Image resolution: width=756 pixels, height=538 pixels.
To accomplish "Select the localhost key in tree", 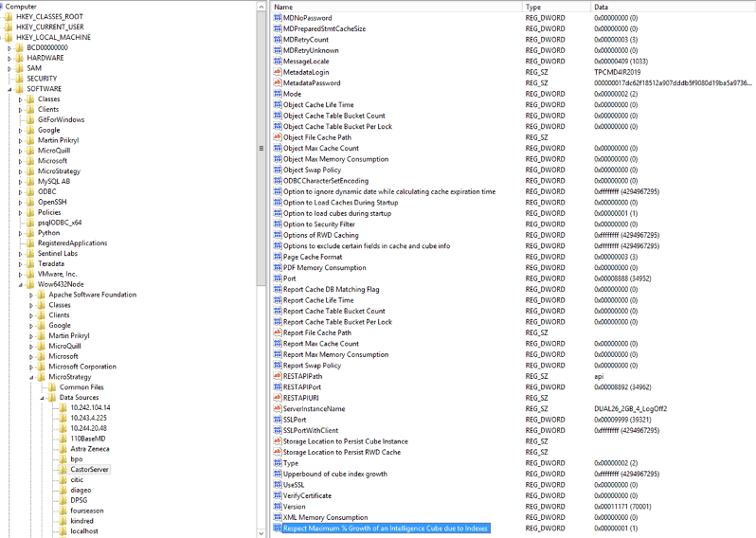I will coord(84,531).
